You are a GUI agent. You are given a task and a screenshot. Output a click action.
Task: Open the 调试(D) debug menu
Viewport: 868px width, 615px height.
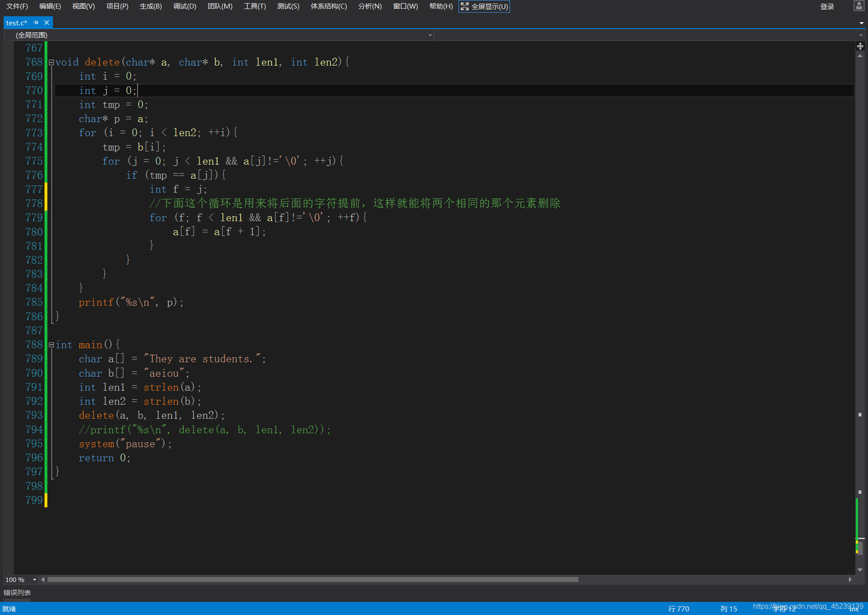[x=185, y=6]
